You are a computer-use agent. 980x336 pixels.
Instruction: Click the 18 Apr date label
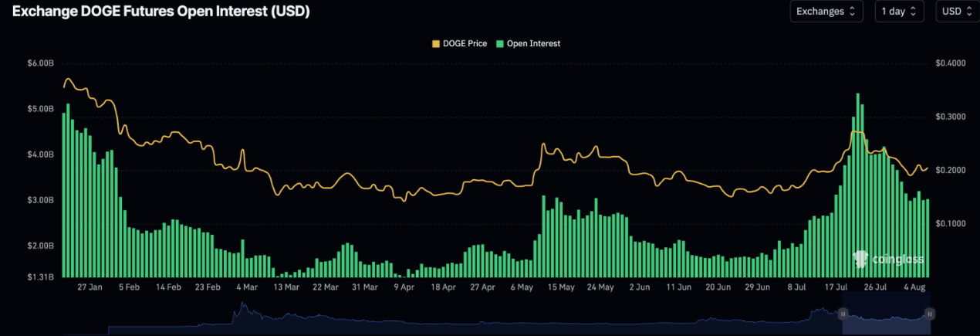tap(444, 287)
